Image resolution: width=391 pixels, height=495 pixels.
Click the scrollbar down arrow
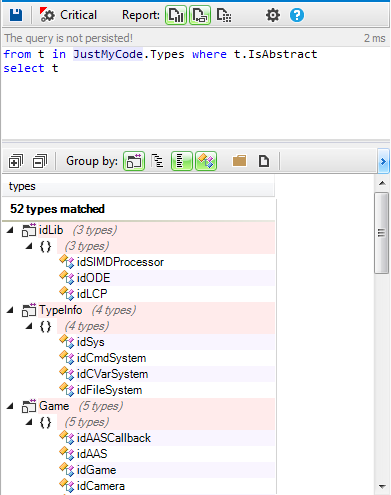point(382,487)
